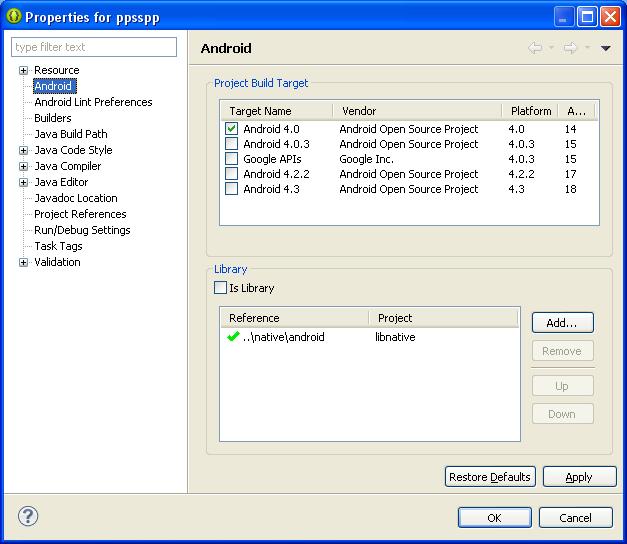Click the Add... library button
The height and width of the screenshot is (544, 627).
pos(561,323)
